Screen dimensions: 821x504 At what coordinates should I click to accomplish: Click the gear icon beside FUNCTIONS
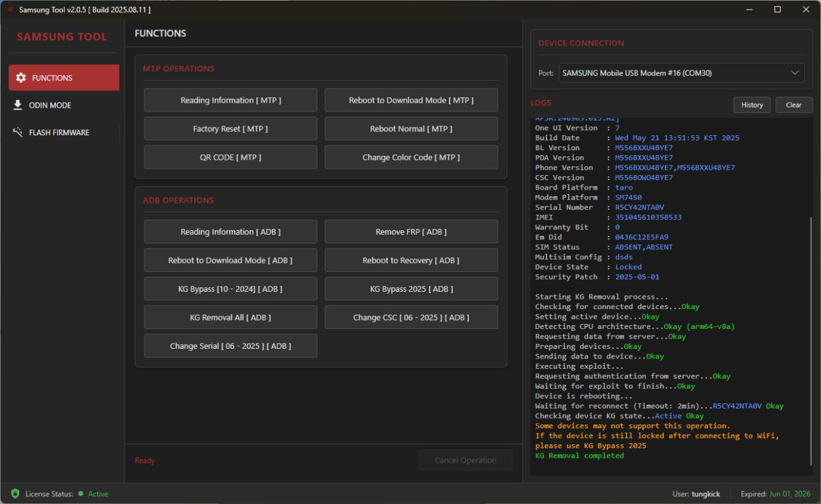coord(21,78)
